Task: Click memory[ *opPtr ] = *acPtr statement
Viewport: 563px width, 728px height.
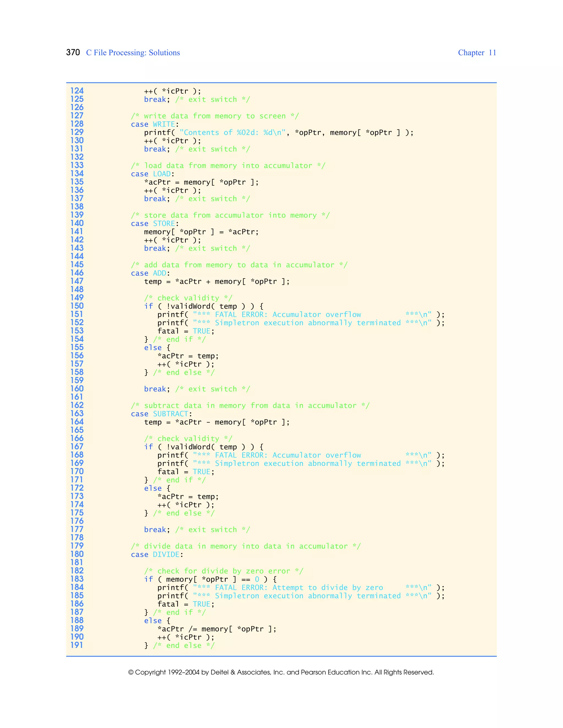Action: (x=201, y=232)
